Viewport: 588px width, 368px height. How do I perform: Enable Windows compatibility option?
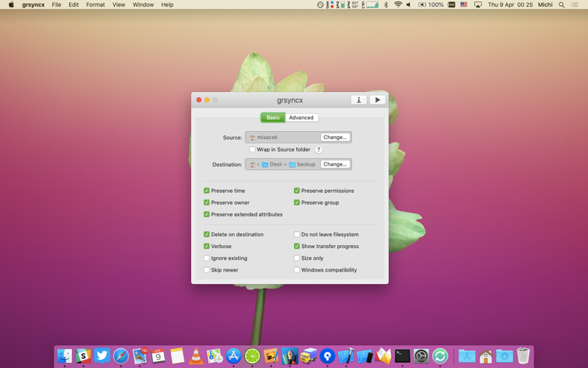pyautogui.click(x=297, y=270)
